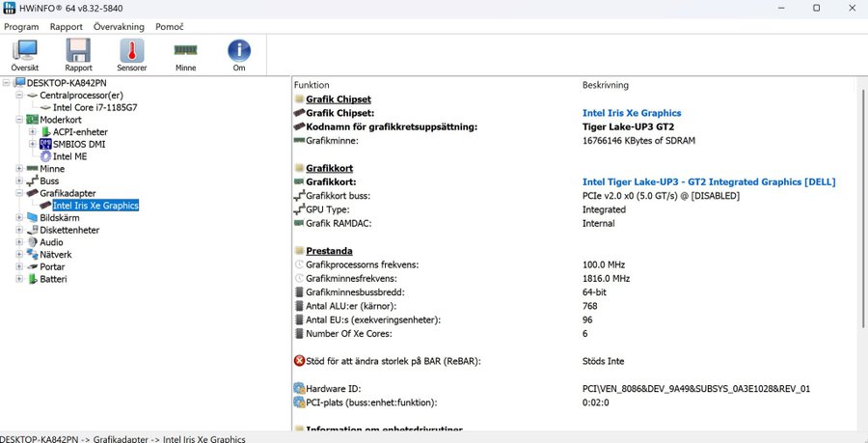Click the Rapport floppy disk icon

tap(78, 54)
